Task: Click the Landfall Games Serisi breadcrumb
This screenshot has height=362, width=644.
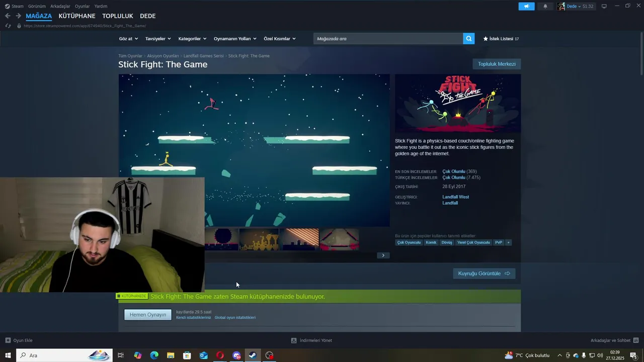Action: pos(204,56)
